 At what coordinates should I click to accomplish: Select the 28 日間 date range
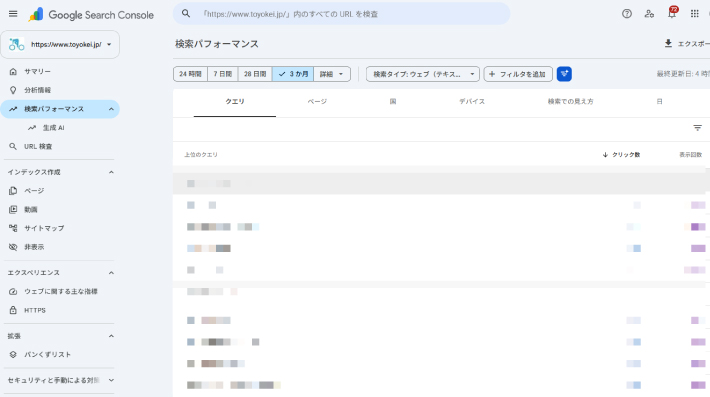pos(255,74)
